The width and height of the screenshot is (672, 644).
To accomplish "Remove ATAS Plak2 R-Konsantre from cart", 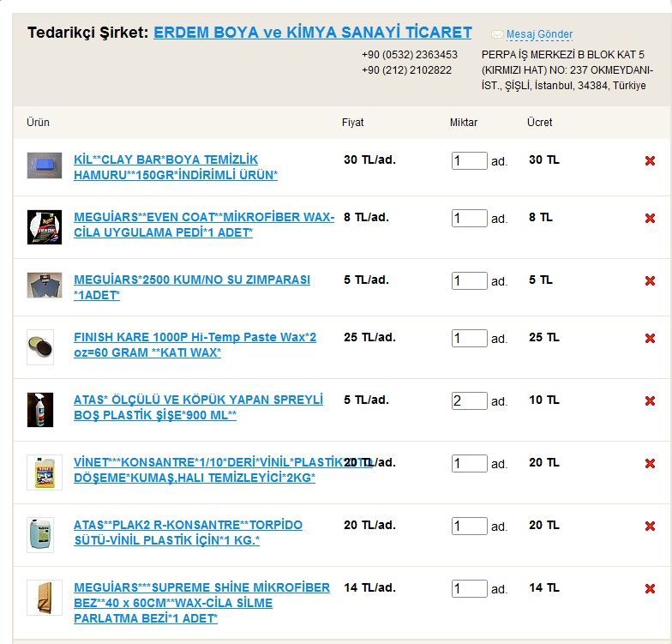I will [650, 526].
